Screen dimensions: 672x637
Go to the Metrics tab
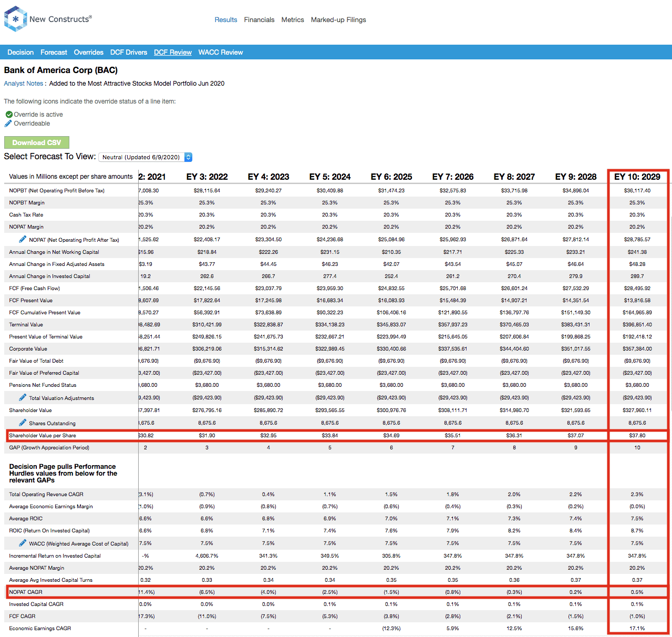[x=293, y=20]
